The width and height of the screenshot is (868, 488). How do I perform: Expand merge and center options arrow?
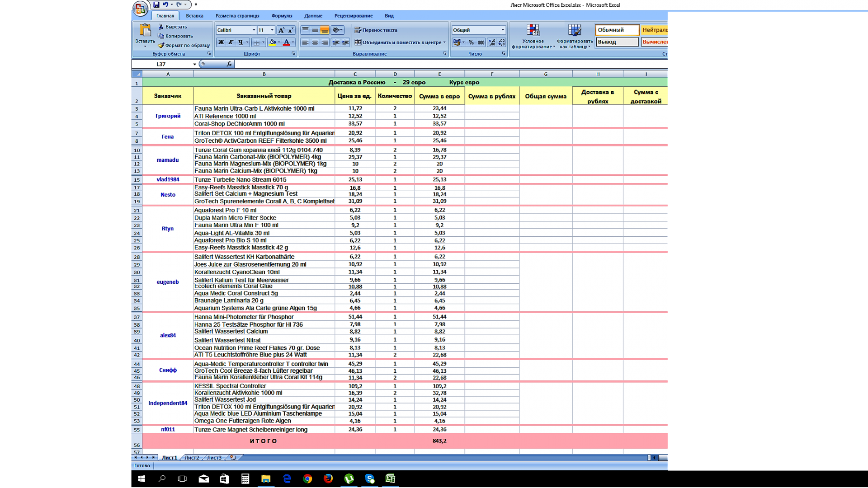point(444,42)
